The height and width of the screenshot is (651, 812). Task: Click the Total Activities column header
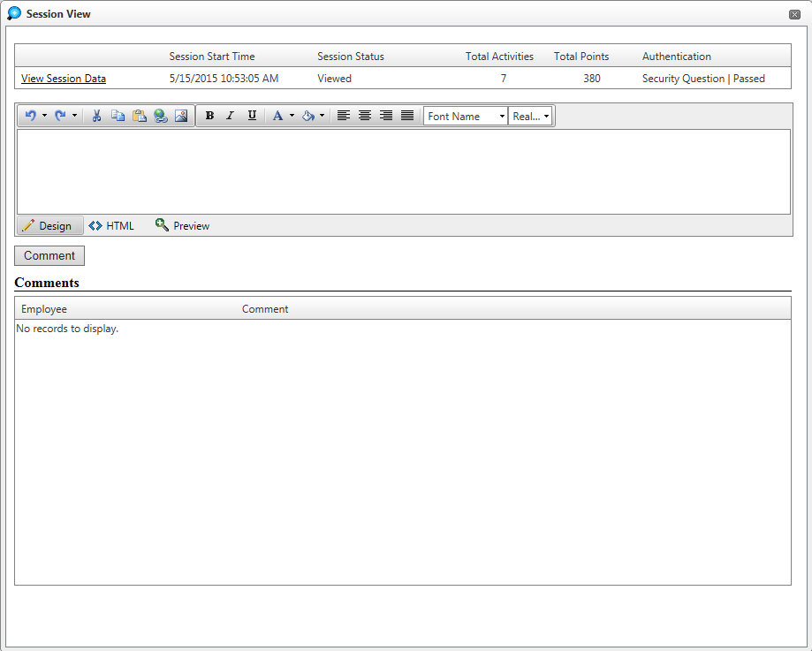(499, 56)
